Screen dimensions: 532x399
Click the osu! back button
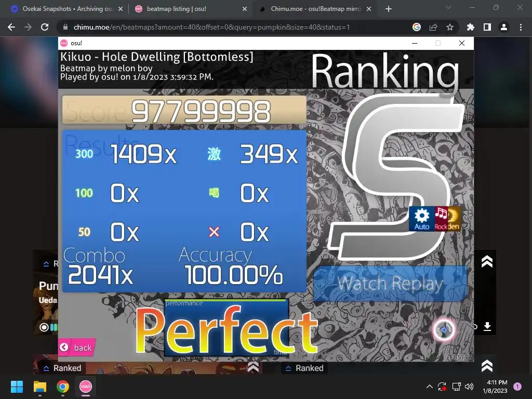click(77, 348)
